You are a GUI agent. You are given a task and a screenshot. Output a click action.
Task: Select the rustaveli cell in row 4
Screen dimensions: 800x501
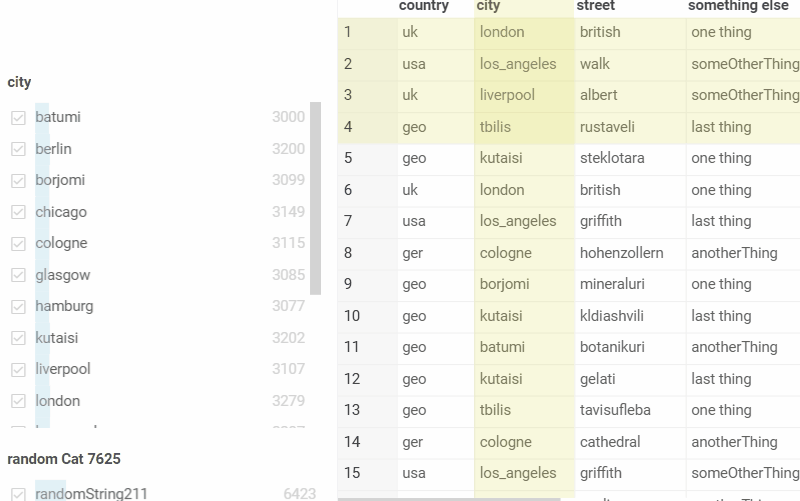click(607, 127)
